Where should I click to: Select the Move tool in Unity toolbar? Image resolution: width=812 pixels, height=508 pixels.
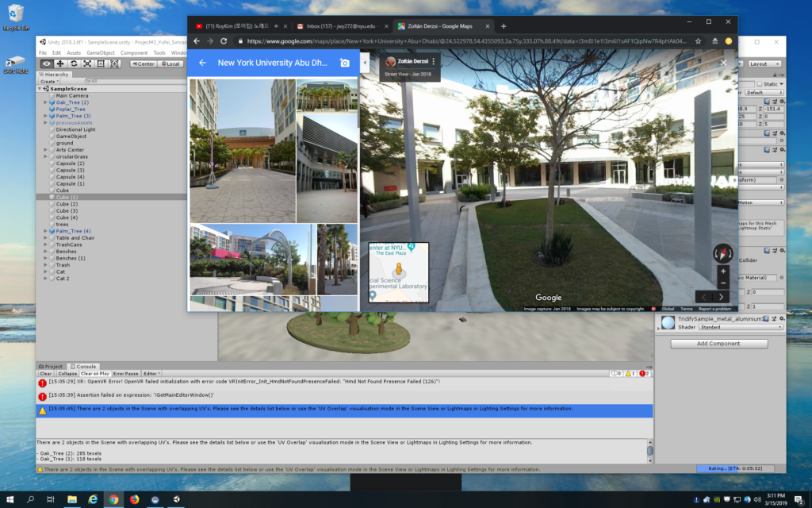click(60, 63)
